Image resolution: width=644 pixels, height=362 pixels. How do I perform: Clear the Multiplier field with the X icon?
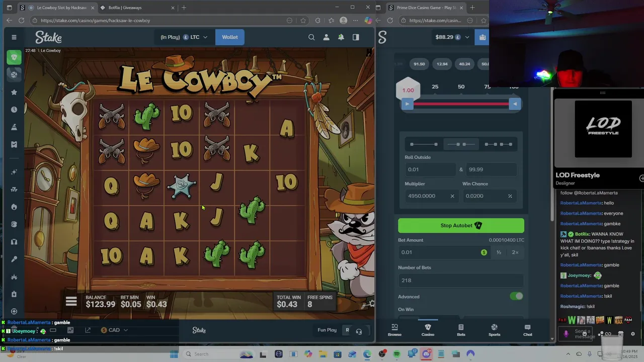[452, 196]
